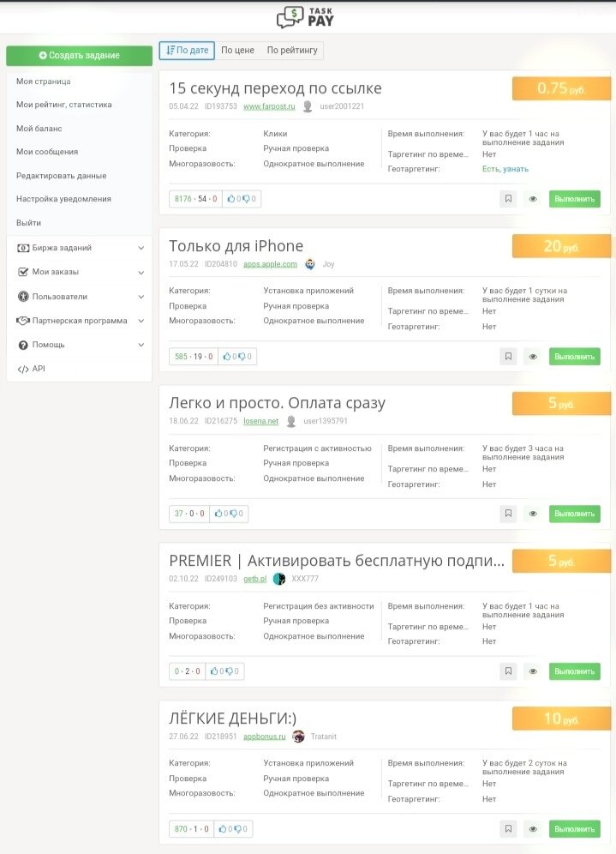The image size is (616, 854).
Task: Toggle visibility eye on ЛЁГКИЕ ДЕНЬГИ task
Action: [x=533, y=828]
